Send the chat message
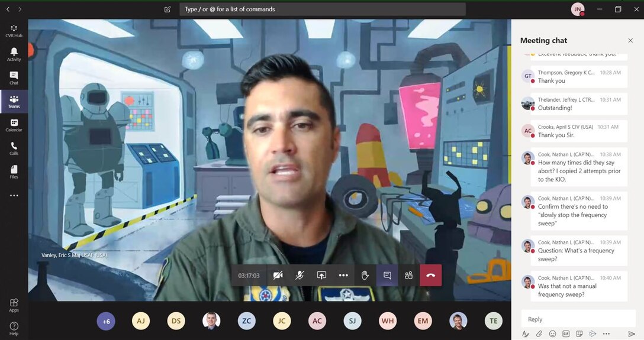 [x=631, y=334]
